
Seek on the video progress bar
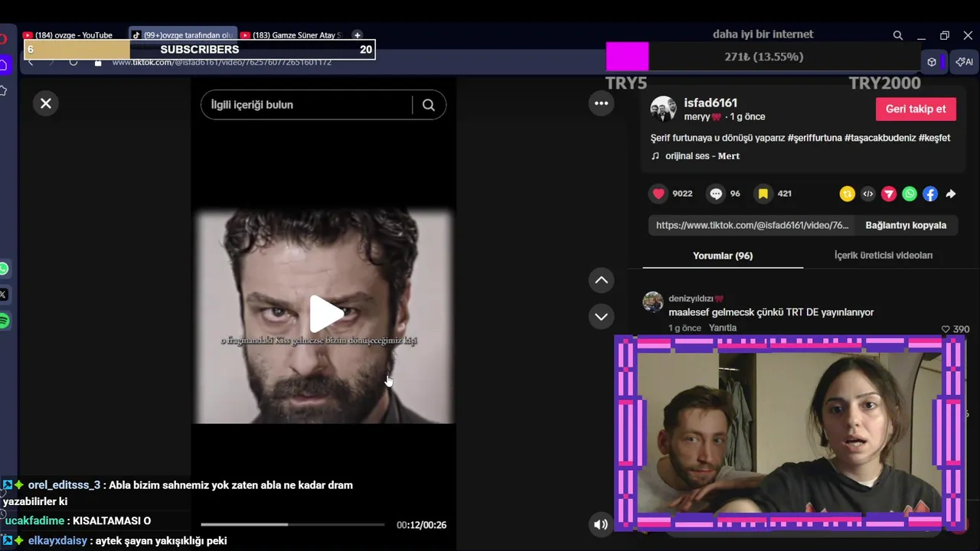tap(292, 524)
